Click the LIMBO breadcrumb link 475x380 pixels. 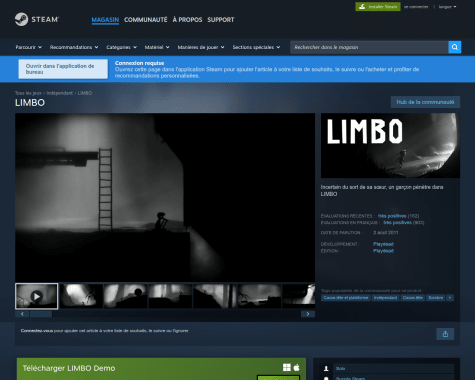(x=85, y=93)
